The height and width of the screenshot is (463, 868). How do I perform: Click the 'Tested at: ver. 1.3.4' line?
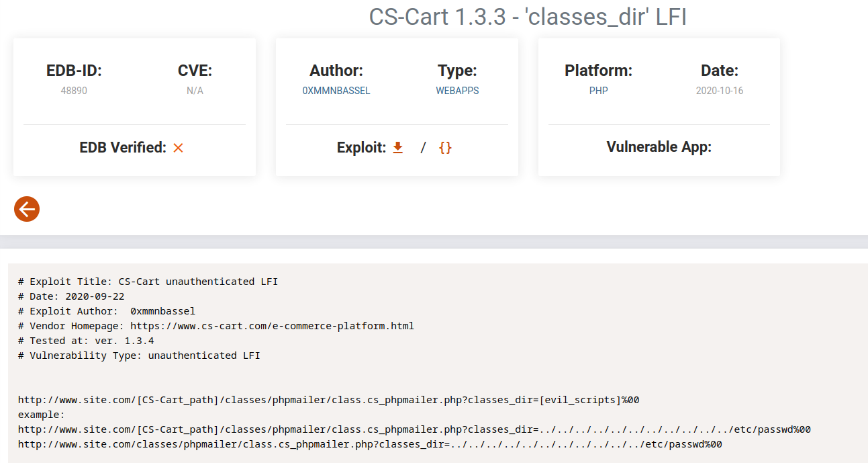[86, 341]
